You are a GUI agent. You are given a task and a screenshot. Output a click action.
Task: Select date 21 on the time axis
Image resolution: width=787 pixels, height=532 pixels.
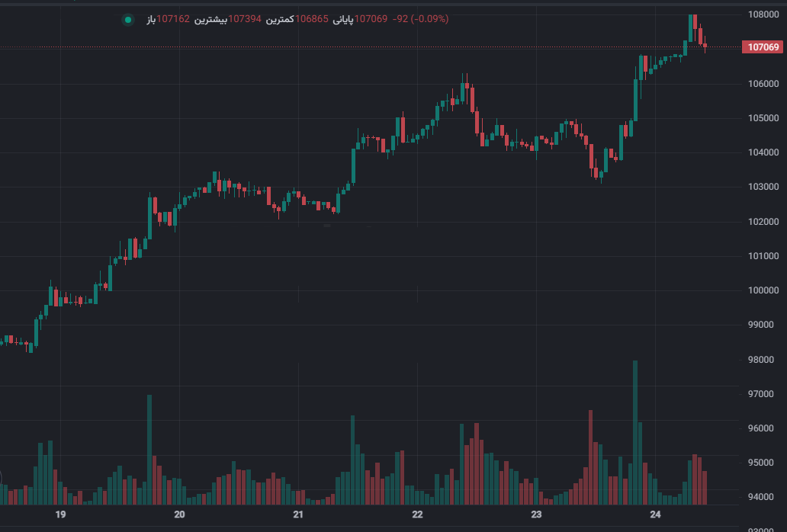[x=298, y=514]
